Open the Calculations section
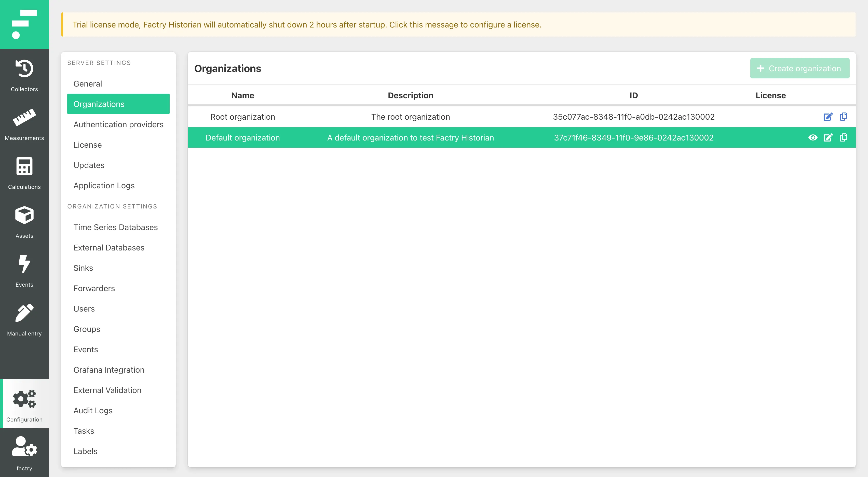 [24, 174]
